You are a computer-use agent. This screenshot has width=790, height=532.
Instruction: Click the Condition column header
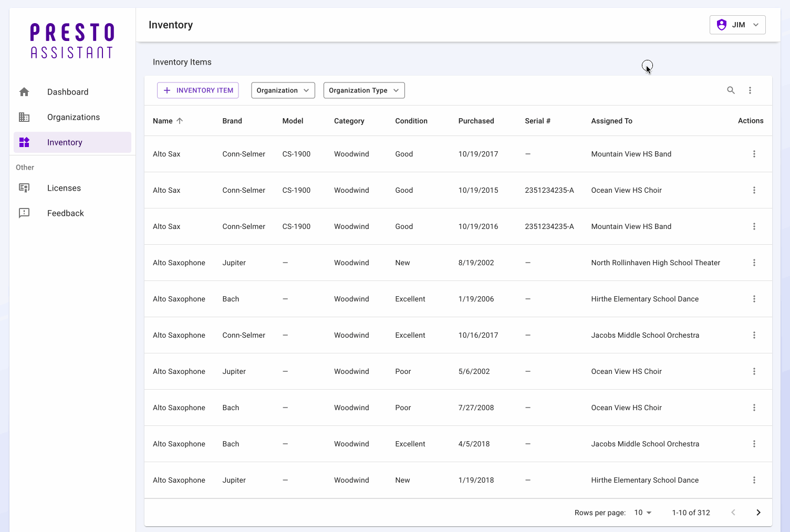pyautogui.click(x=411, y=121)
